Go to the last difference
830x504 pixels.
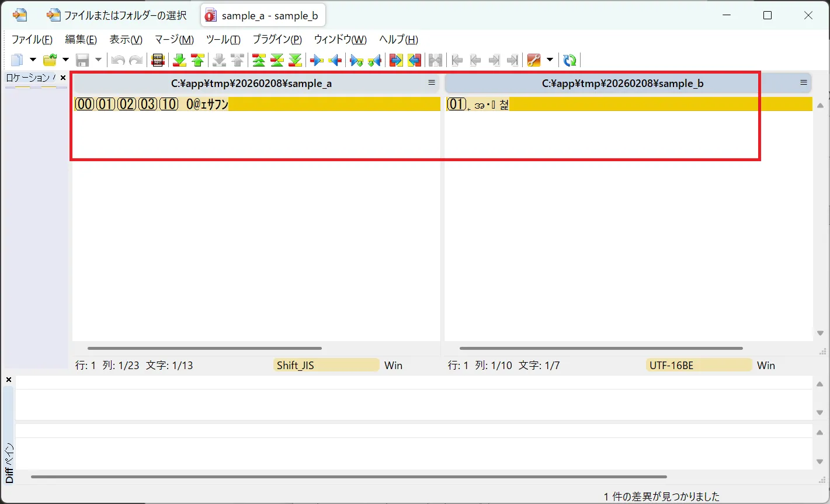[x=295, y=60]
